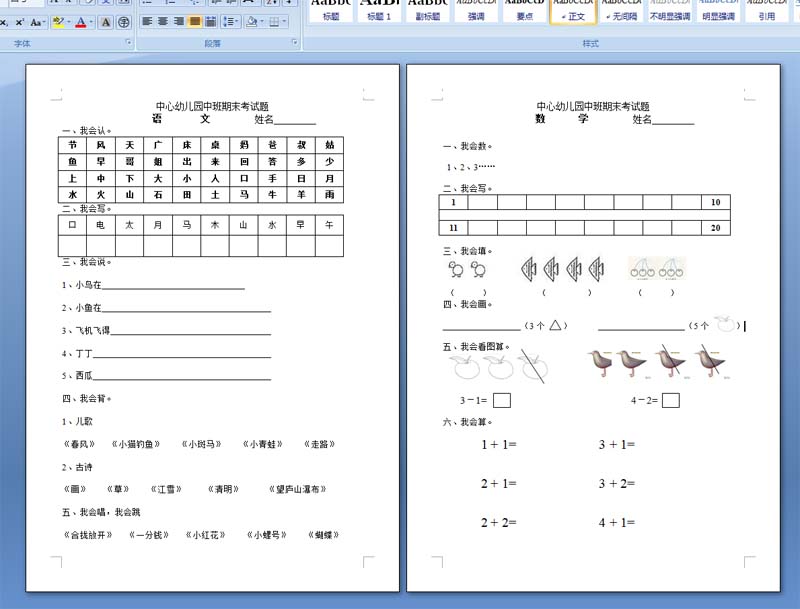Open the highlight color dropdown arrow
This screenshot has height=609, width=800.
pyautogui.click(x=68, y=22)
